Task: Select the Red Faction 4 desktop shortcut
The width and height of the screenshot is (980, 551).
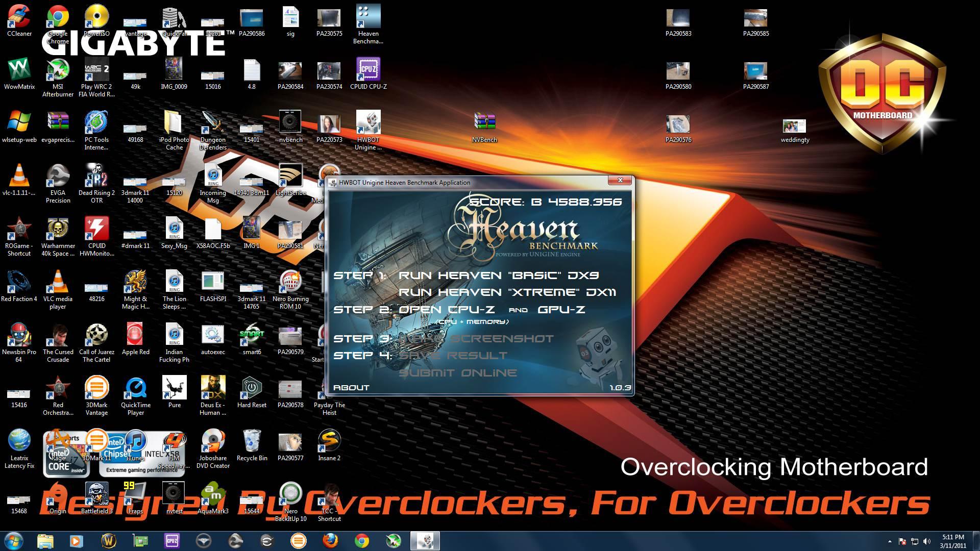Action: click(x=19, y=286)
